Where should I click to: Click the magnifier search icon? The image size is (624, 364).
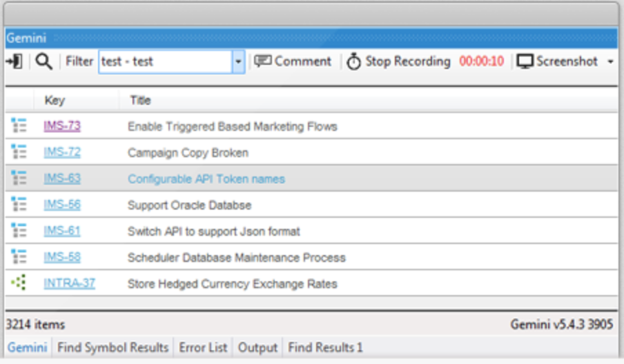coord(43,61)
